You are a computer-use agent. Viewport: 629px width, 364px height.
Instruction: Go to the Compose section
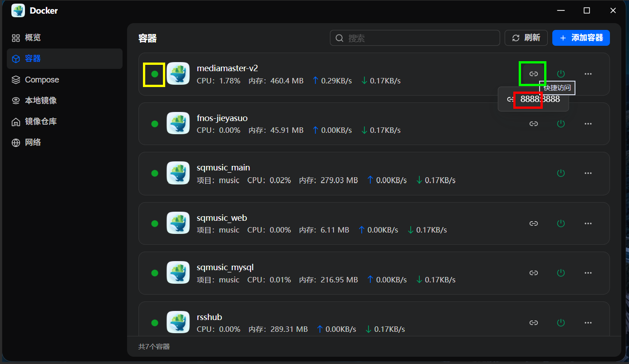point(64,80)
